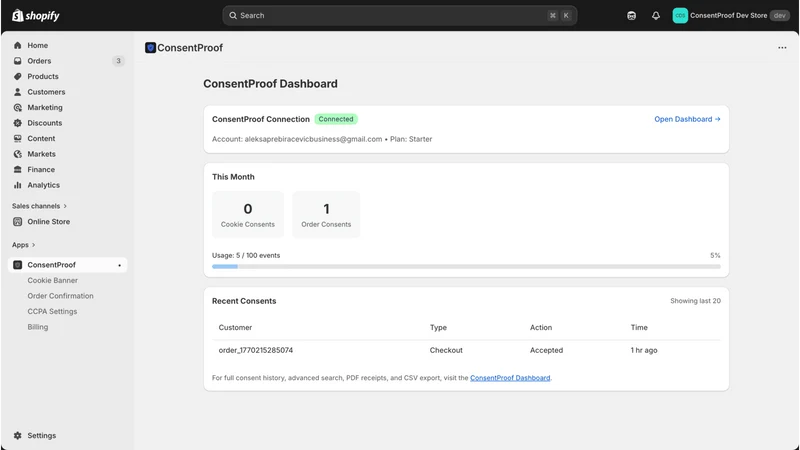Click the Discounts badge icon

click(x=17, y=123)
